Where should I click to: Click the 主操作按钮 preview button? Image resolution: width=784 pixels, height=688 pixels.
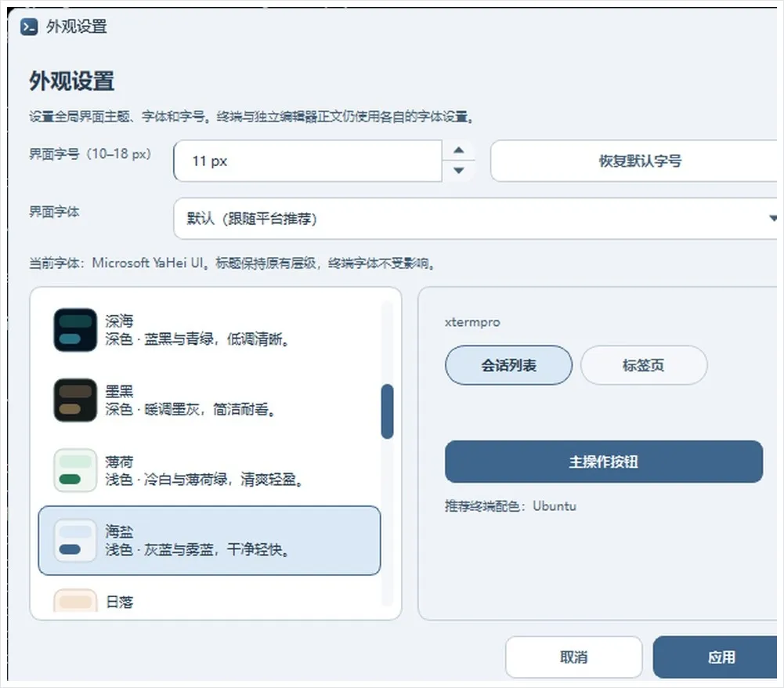(x=604, y=462)
